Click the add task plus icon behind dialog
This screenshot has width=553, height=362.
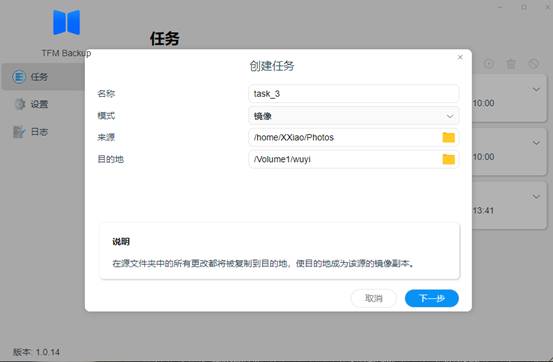pos(489,64)
